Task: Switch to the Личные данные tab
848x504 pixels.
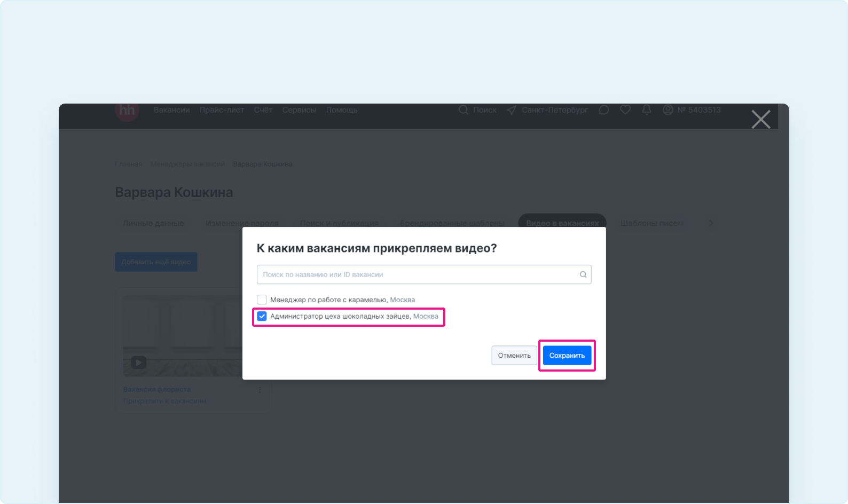Action: click(153, 223)
